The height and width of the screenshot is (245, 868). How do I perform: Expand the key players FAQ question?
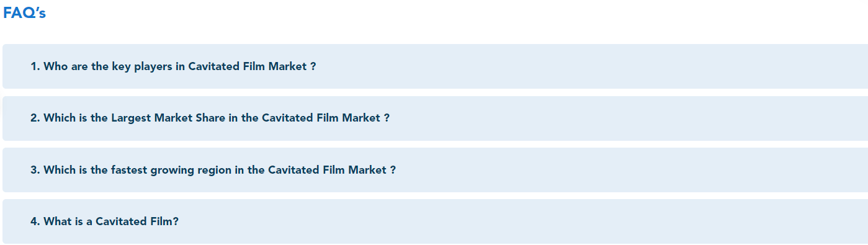coord(435,66)
